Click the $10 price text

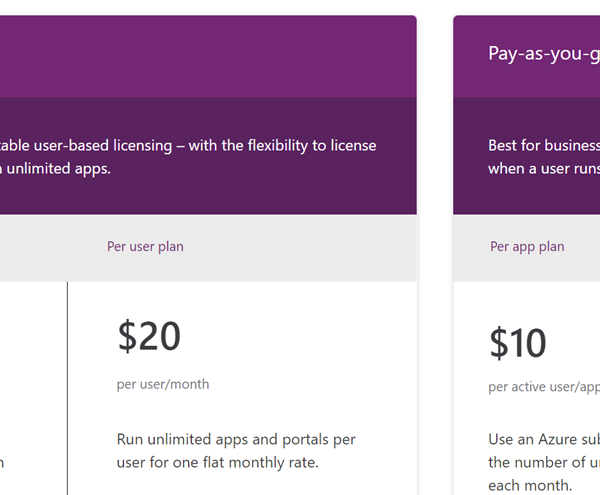click(517, 343)
